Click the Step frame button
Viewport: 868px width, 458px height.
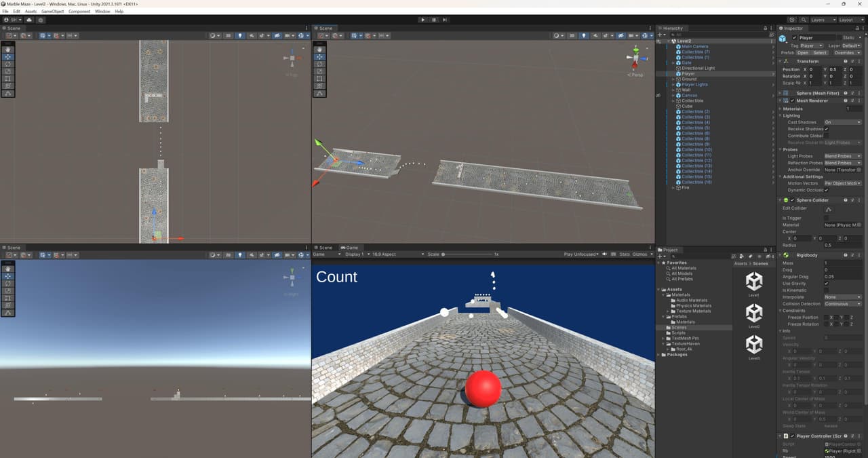(x=445, y=20)
